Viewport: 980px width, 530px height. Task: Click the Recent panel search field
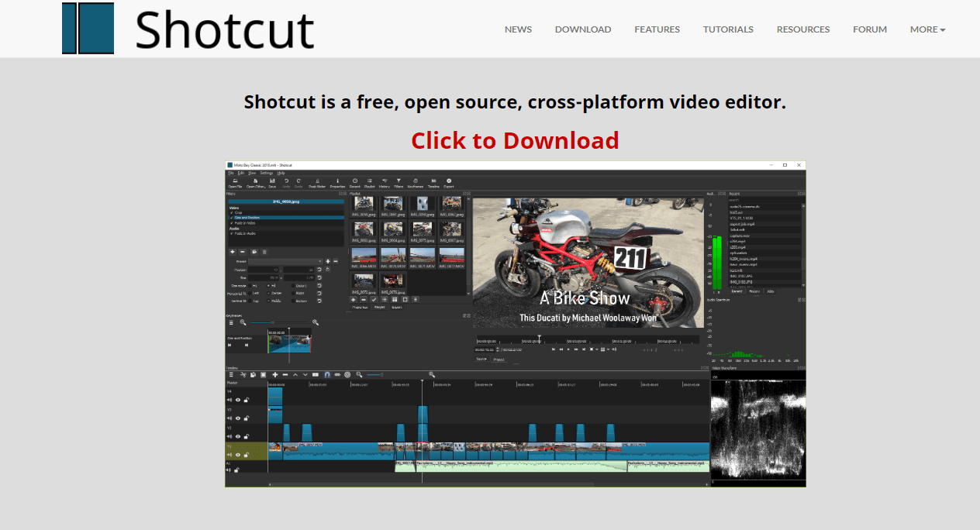pyautogui.click(x=764, y=200)
